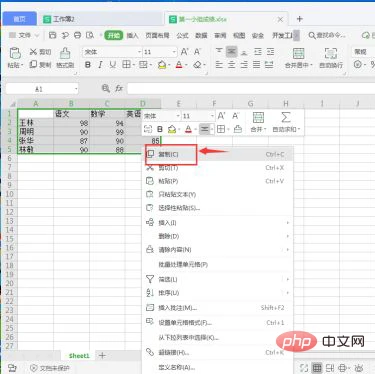Choose Insert Comment (M) from context menu
This screenshot has height=374, width=375.
(218, 308)
